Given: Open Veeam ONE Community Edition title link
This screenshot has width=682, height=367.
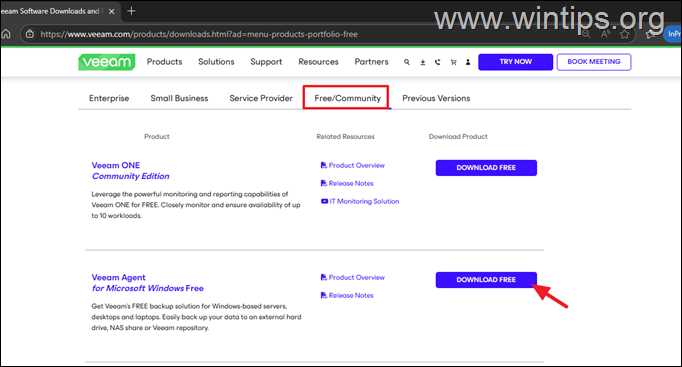Looking at the screenshot, I should coord(130,170).
